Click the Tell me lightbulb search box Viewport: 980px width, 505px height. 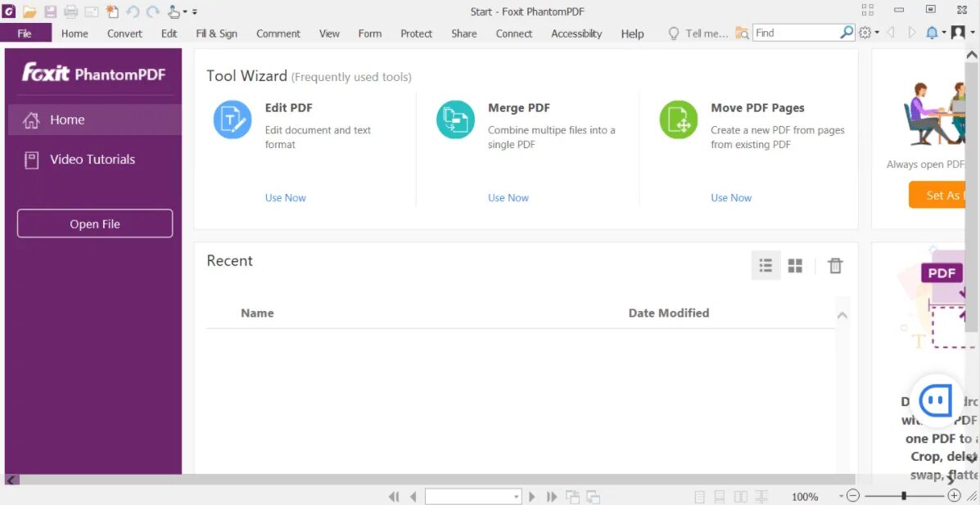[x=698, y=33]
